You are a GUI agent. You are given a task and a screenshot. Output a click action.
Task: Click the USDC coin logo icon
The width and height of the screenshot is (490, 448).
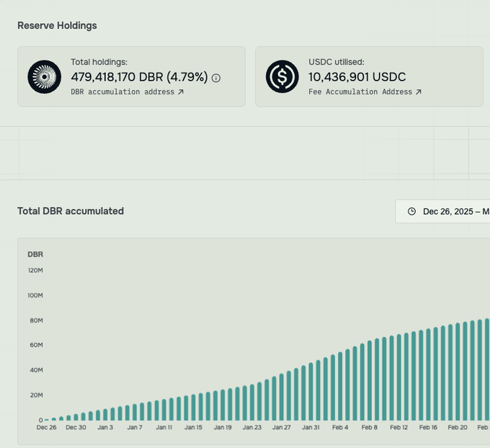(282, 76)
